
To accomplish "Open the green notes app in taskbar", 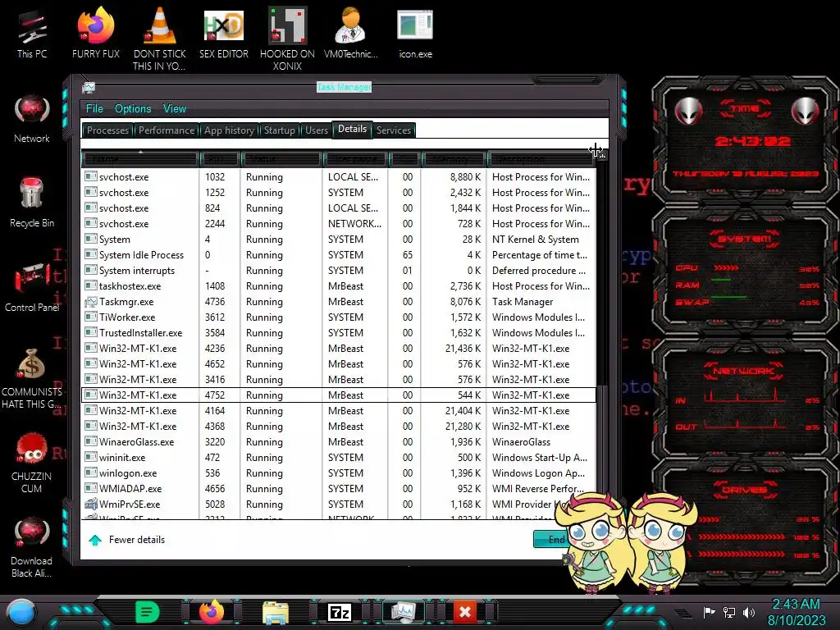I will point(148,612).
